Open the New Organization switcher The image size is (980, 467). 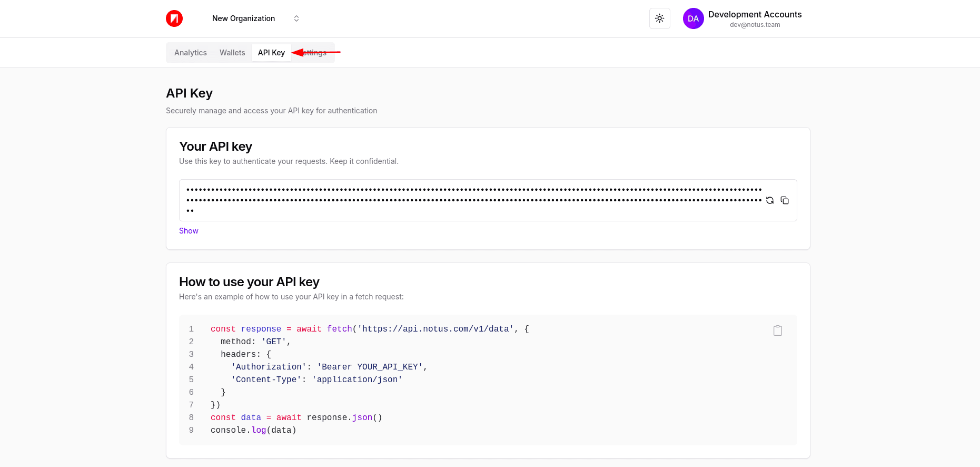point(243,18)
